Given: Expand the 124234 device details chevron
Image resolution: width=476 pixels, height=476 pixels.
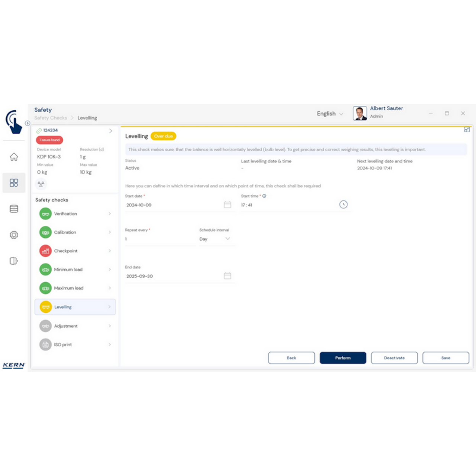Looking at the screenshot, I should (110, 131).
